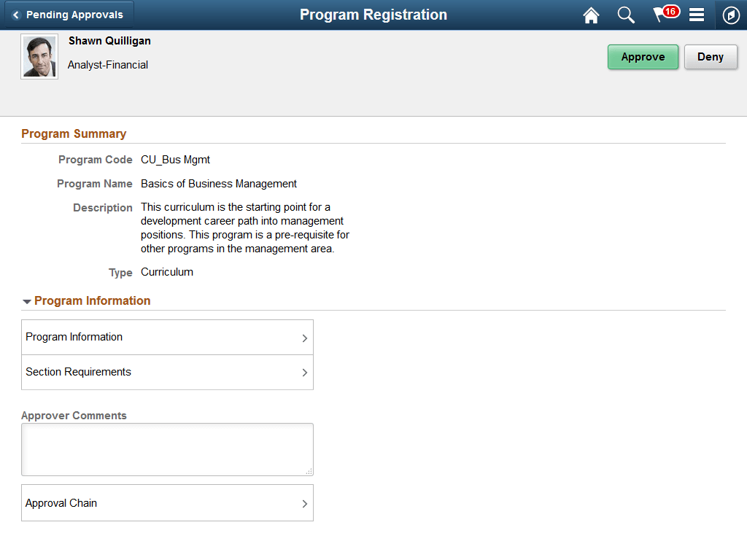Click the back chevron next to Pending Approvals
The width and height of the screenshot is (747, 560).
coord(17,14)
